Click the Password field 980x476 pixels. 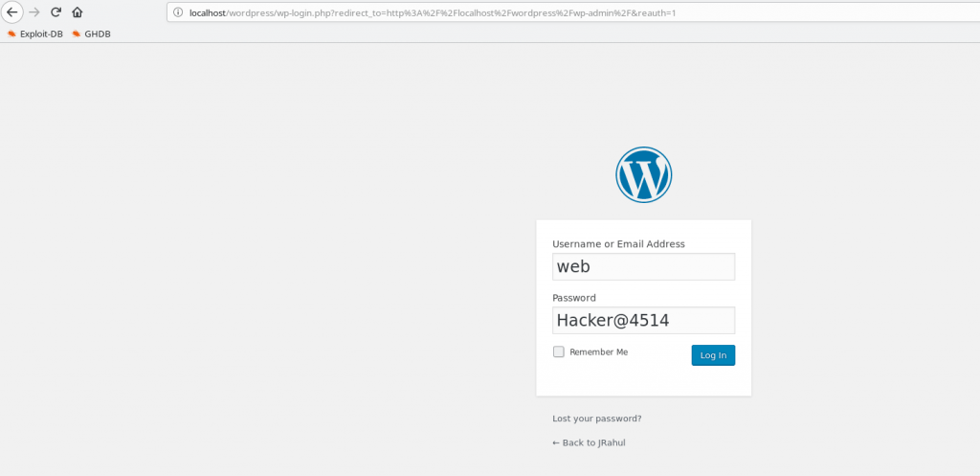click(x=644, y=320)
